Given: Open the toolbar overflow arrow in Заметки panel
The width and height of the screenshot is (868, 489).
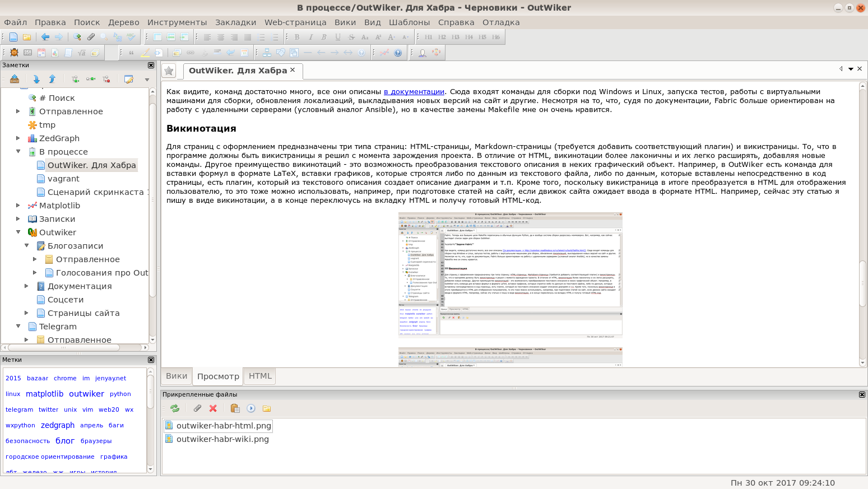Looking at the screenshot, I should (x=147, y=80).
